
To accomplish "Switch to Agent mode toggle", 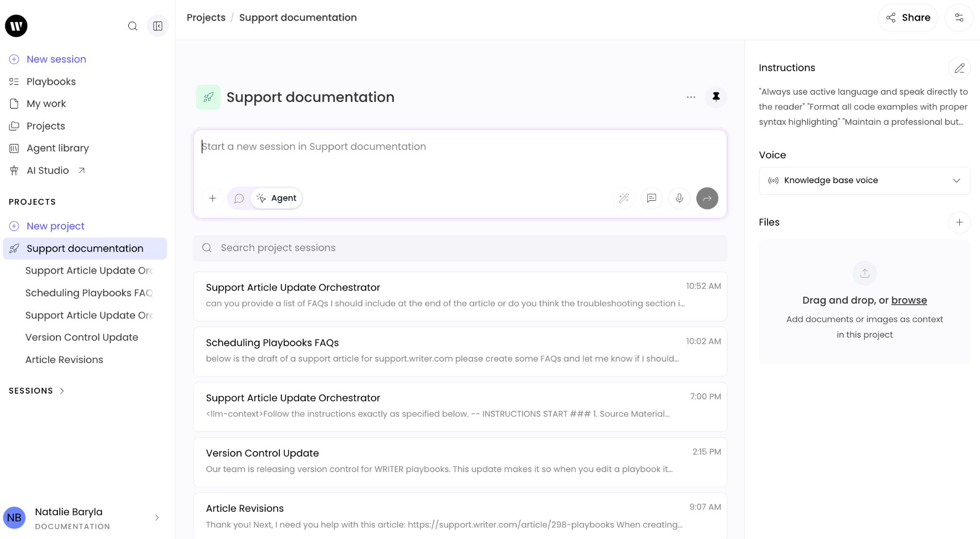I will coord(277,198).
